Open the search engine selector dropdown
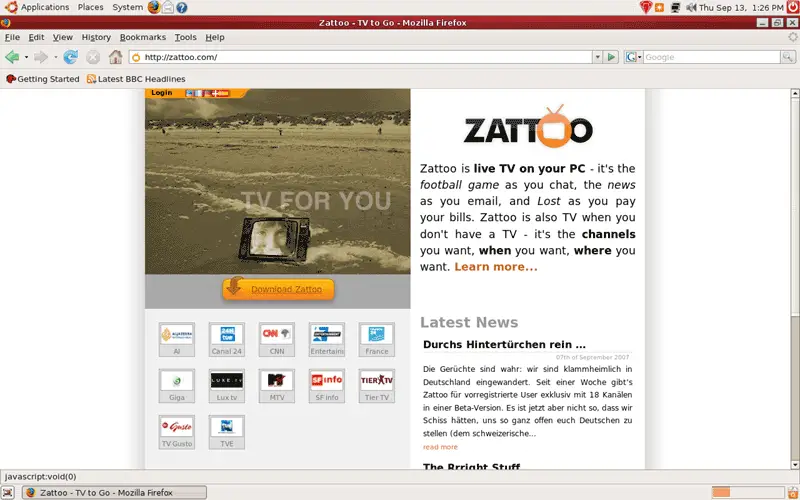Image resolution: width=800 pixels, height=500 pixels. 634,57
